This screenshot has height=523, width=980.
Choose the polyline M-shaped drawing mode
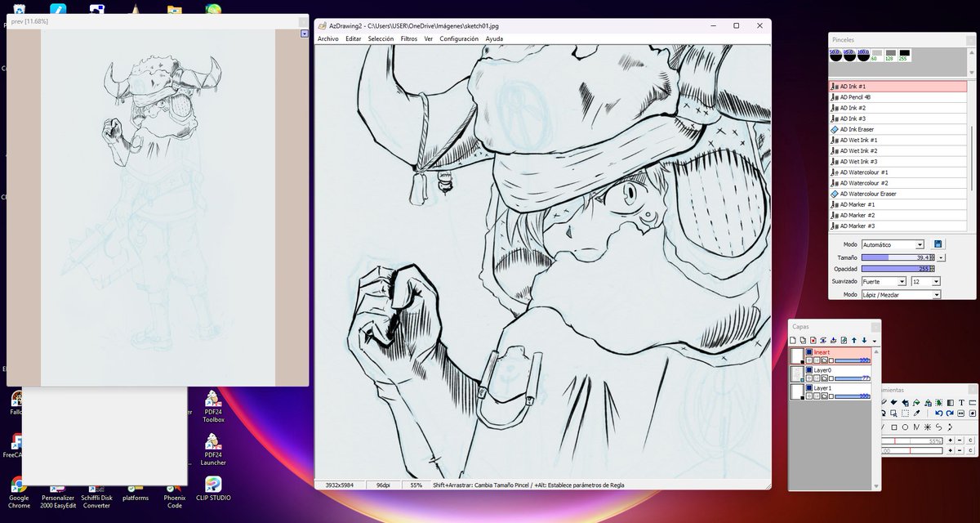click(x=916, y=427)
